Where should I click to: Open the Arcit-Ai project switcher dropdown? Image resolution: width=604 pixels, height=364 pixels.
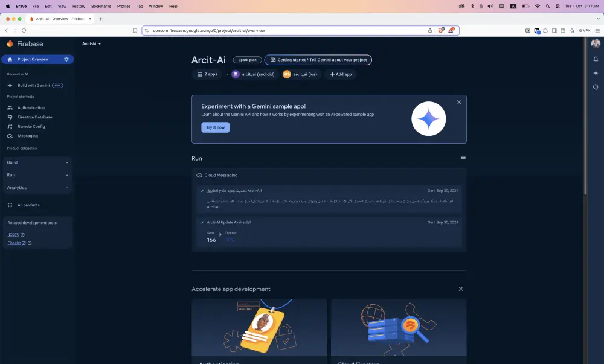(91, 43)
